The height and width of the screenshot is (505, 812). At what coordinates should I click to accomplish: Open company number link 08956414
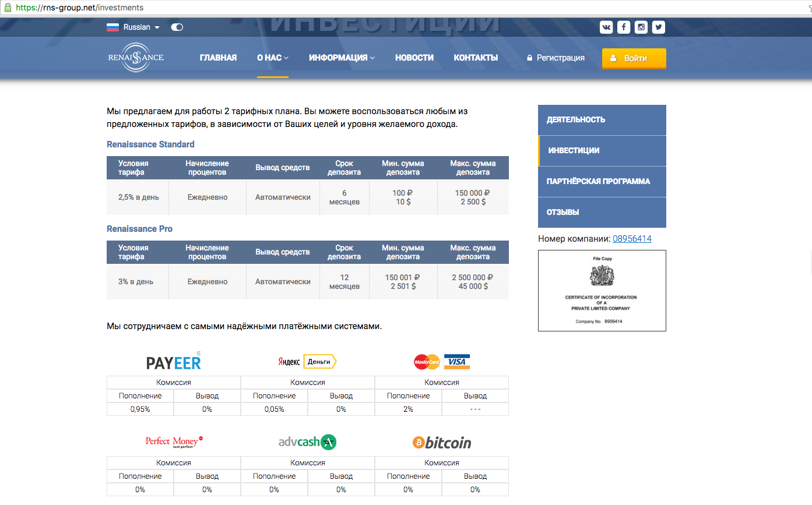(632, 239)
